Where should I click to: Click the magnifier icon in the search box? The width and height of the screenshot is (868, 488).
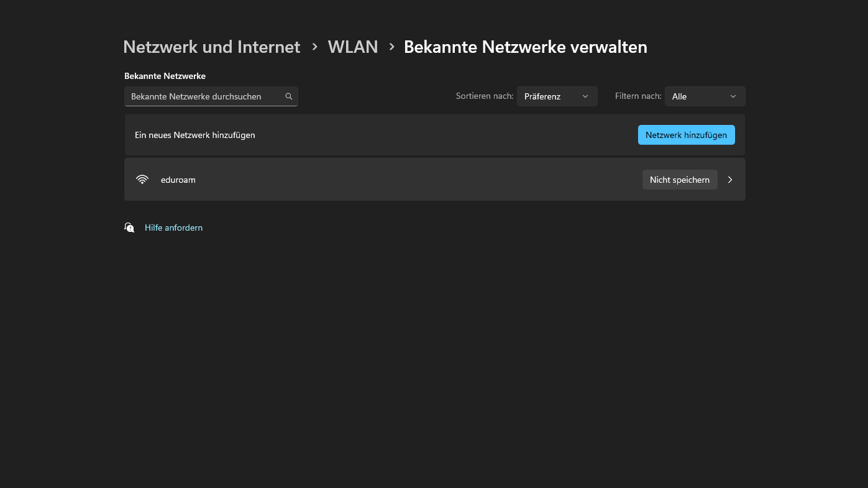[289, 96]
